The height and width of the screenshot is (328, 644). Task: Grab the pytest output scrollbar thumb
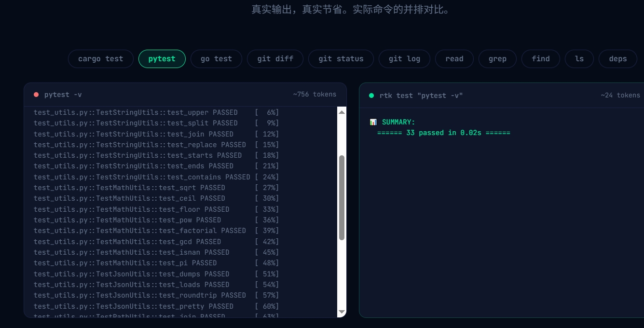point(342,198)
